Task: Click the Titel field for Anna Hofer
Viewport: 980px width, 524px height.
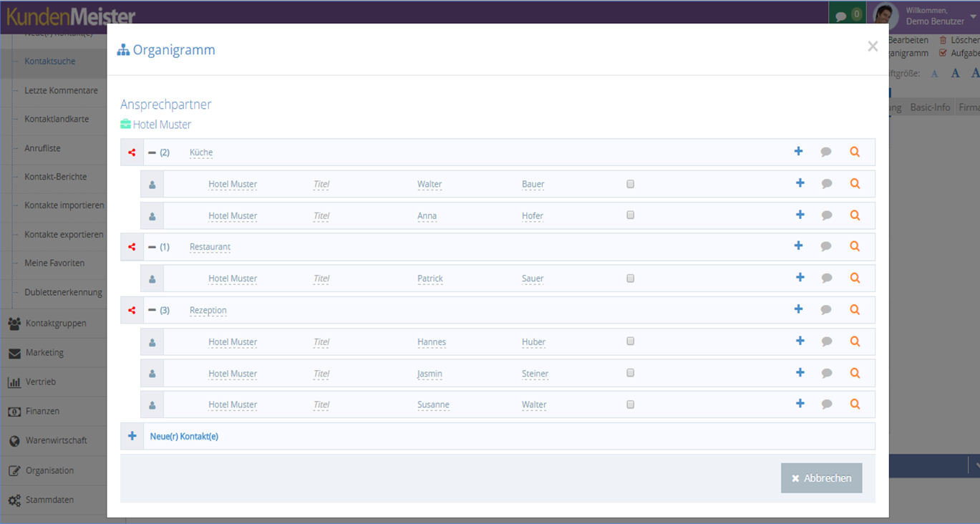Action: point(321,216)
